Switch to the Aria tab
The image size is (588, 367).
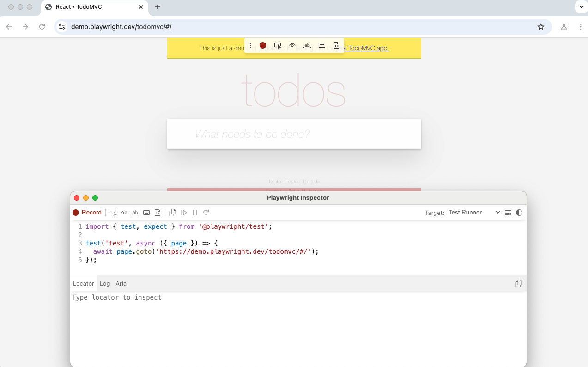[x=121, y=283]
